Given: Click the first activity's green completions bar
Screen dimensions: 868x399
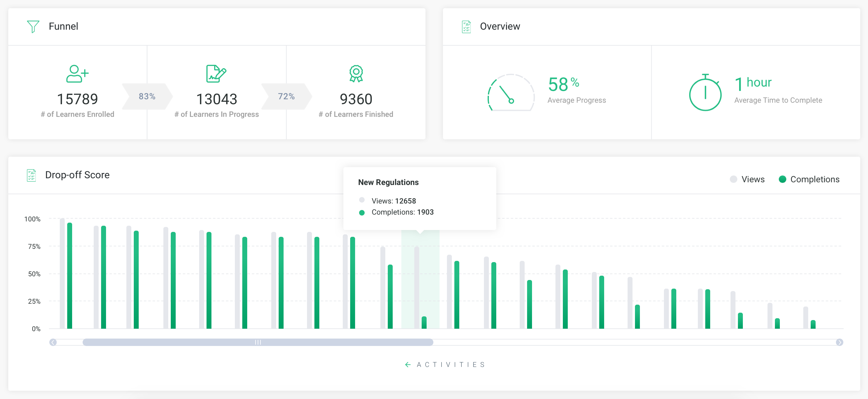Looking at the screenshot, I should pos(70,276).
